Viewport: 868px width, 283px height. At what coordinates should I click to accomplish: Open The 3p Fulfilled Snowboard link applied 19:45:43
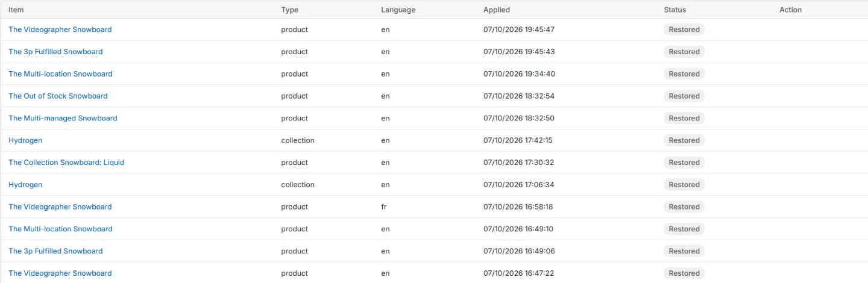click(55, 52)
